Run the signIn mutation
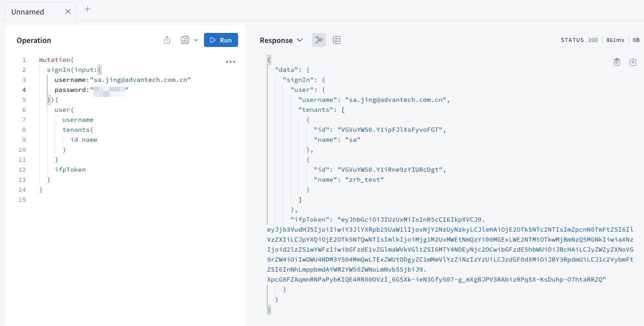Image resolution: width=644 pixels, height=326 pixels. pos(221,40)
